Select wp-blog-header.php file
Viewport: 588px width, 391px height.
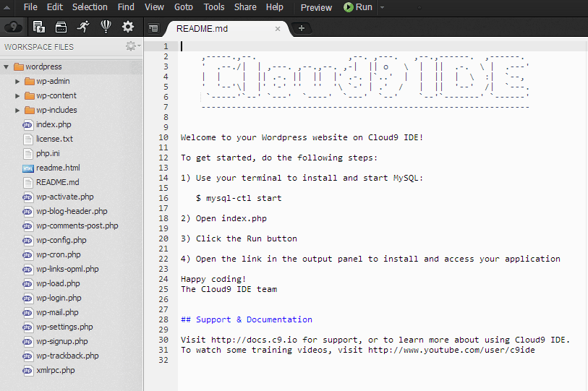point(72,212)
